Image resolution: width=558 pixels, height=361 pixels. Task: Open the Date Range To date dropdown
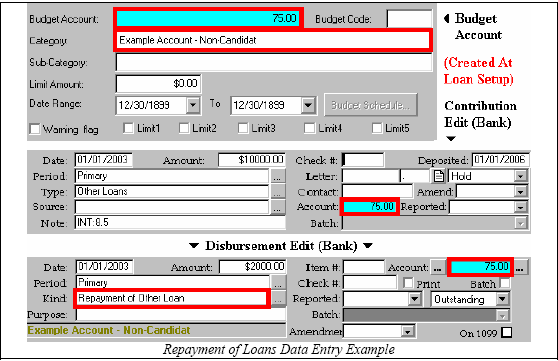tap(308, 105)
